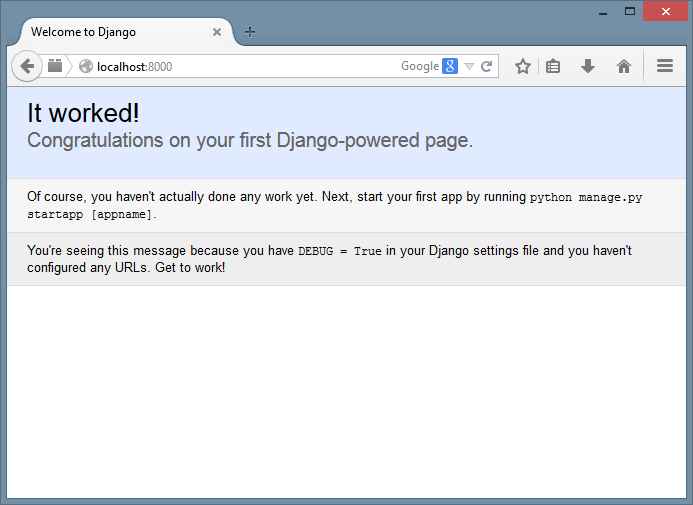Click 'startapp [appname]' code text
This screenshot has height=505, width=693.
pyautogui.click(x=89, y=215)
